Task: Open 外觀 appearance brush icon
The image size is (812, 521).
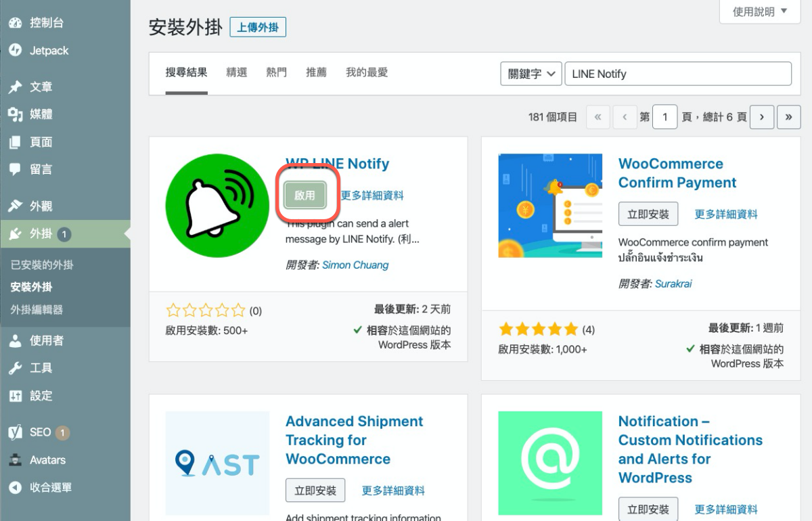Action: pos(15,206)
